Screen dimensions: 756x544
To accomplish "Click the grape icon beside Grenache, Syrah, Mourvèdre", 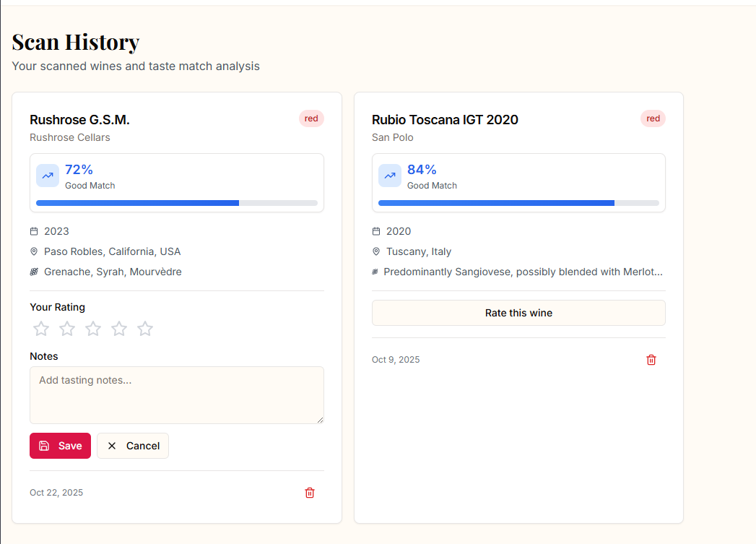I will point(34,272).
